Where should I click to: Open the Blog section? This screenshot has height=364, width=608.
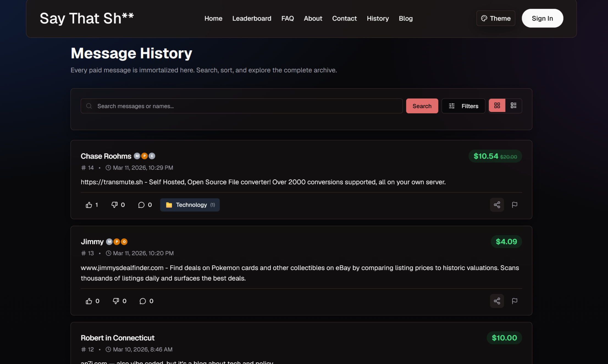point(406,18)
